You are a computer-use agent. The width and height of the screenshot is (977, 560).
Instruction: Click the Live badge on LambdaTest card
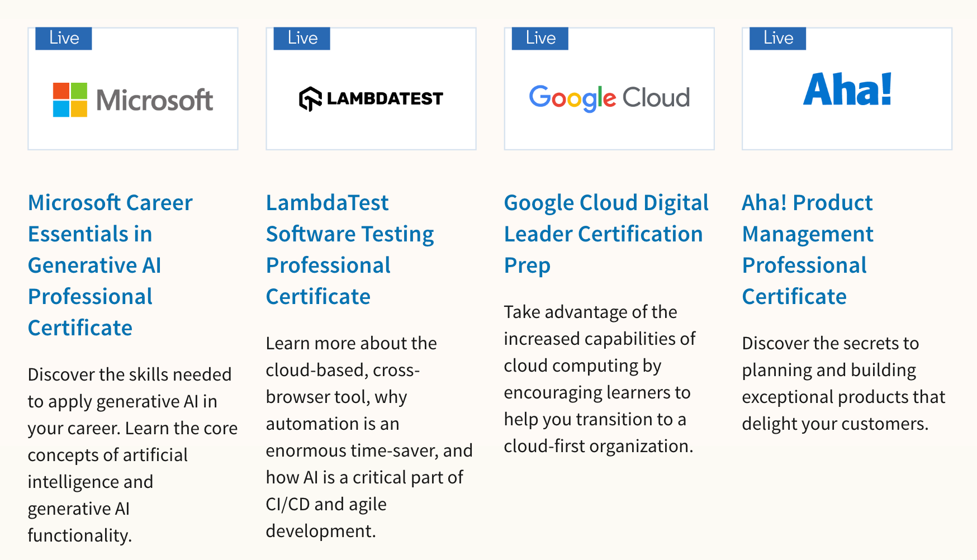pyautogui.click(x=302, y=39)
